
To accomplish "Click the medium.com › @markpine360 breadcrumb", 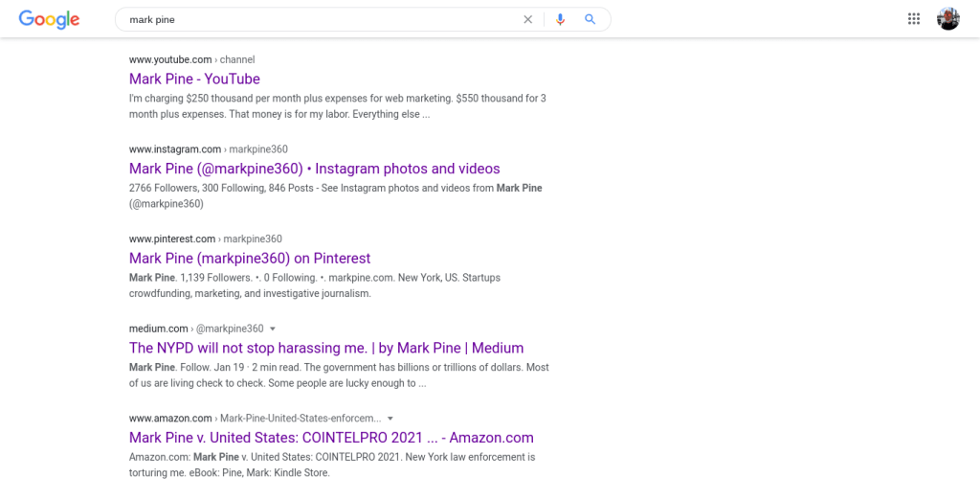I will [x=195, y=329].
